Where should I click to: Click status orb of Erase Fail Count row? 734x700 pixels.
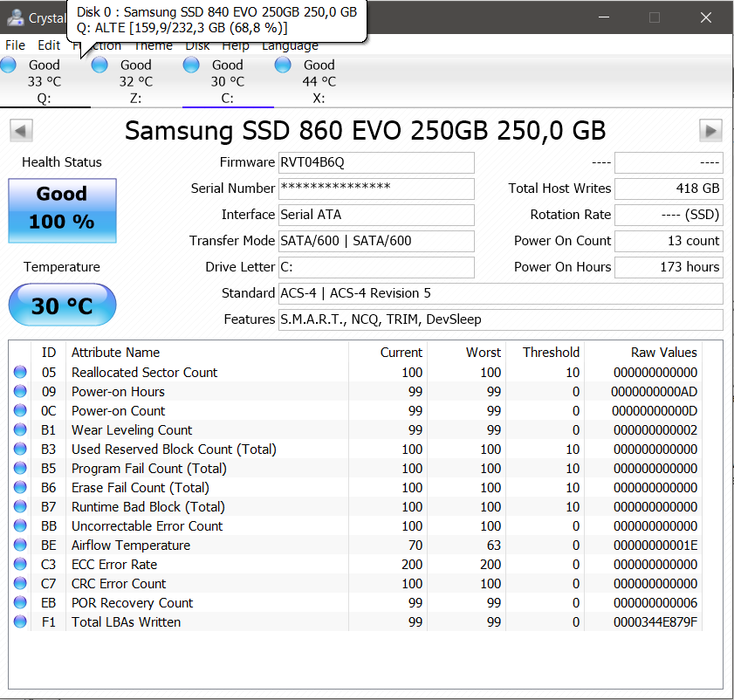20,487
